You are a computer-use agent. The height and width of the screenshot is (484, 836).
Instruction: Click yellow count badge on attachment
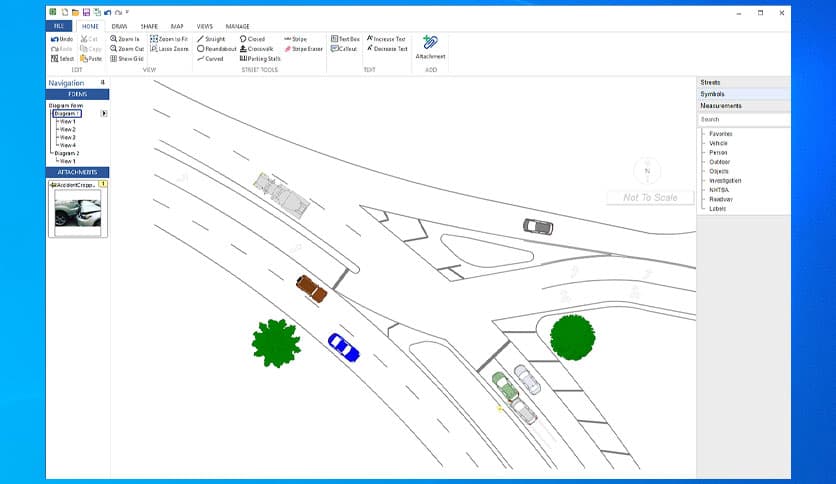pos(103,184)
